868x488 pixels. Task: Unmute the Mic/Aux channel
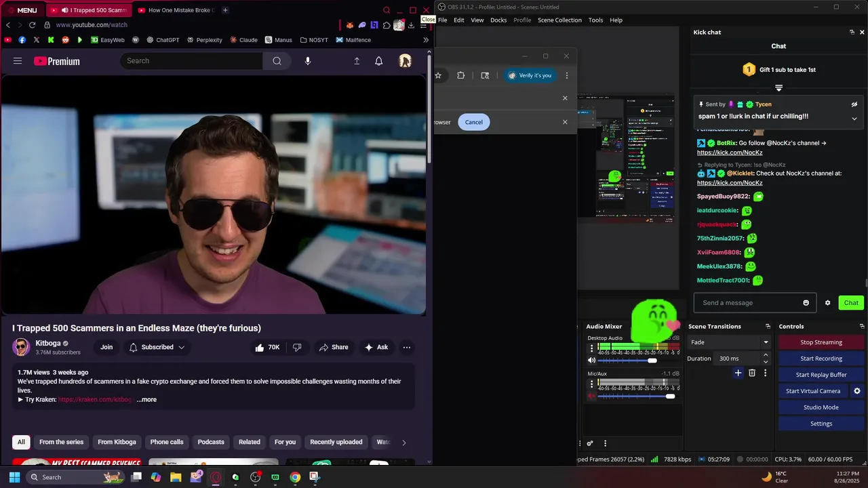click(591, 396)
